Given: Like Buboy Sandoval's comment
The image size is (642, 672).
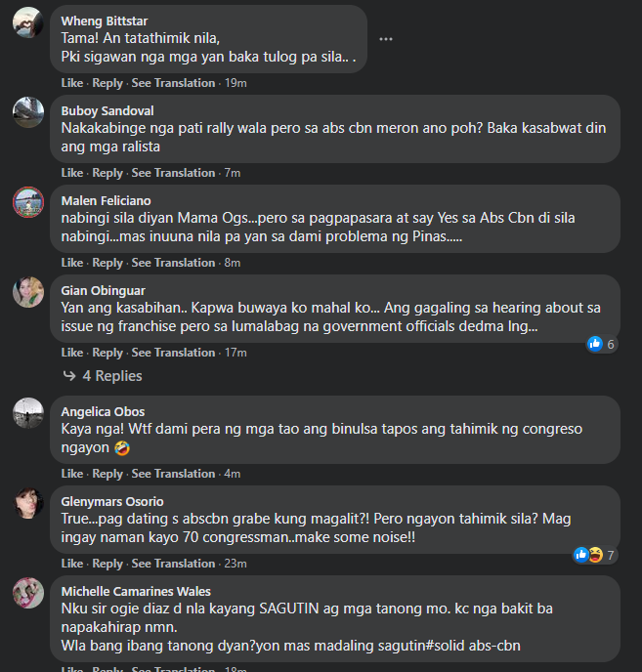Looking at the screenshot, I should [72, 173].
